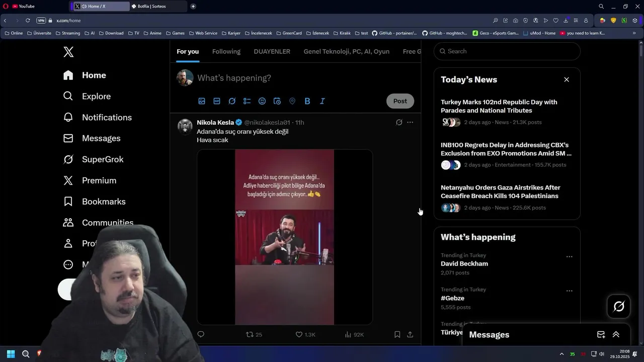Viewport: 644px width, 362px height.
Task: Open the Streaming bookmarks folder
Action: [x=67, y=33]
